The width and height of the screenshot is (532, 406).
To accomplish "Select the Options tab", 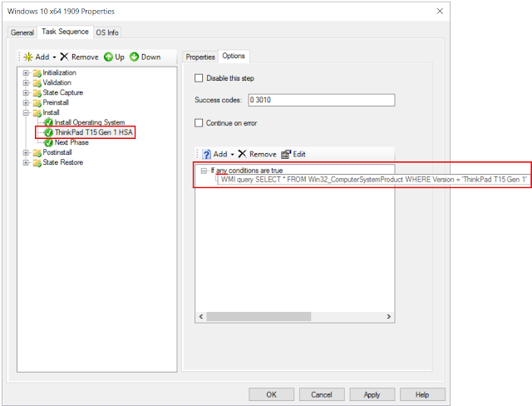I will click(234, 56).
